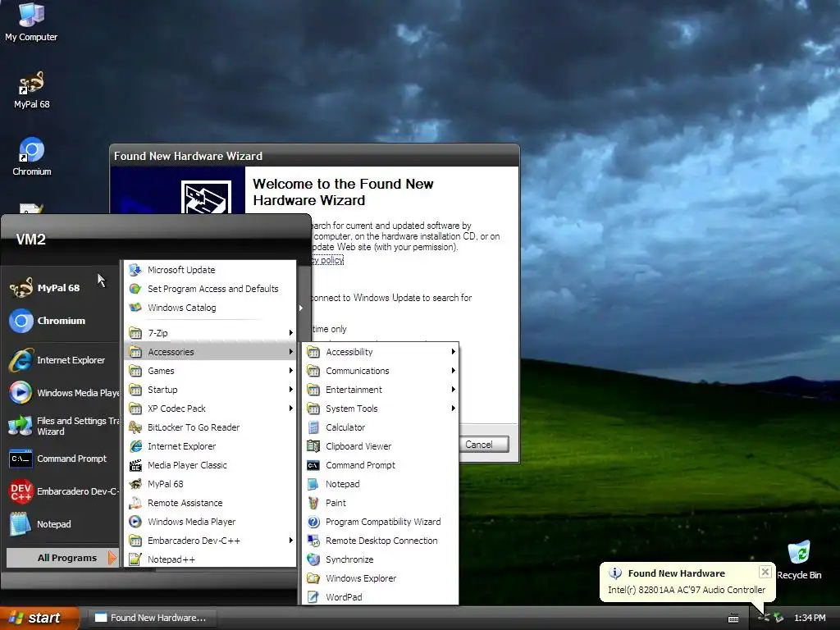
Task: Expand the XP Codec Pack folder
Action: (x=210, y=409)
